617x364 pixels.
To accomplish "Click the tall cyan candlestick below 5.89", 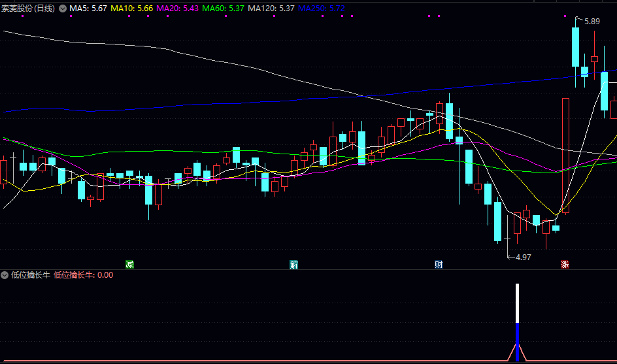I will [575, 47].
